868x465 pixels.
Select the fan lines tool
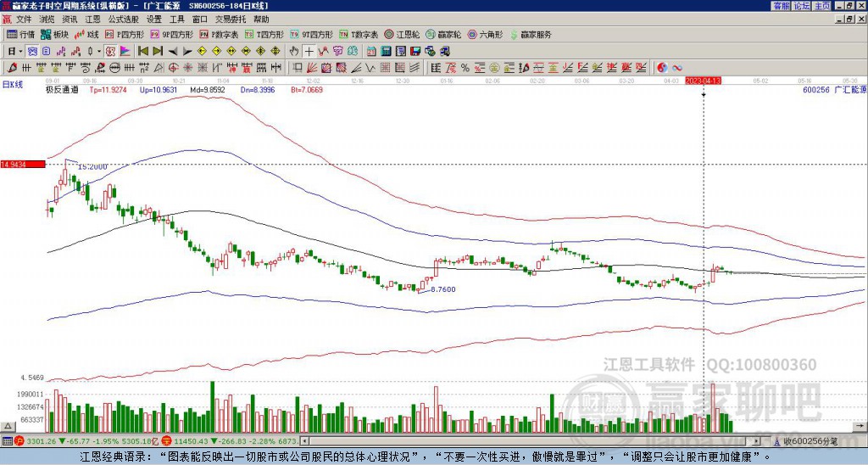[312, 68]
